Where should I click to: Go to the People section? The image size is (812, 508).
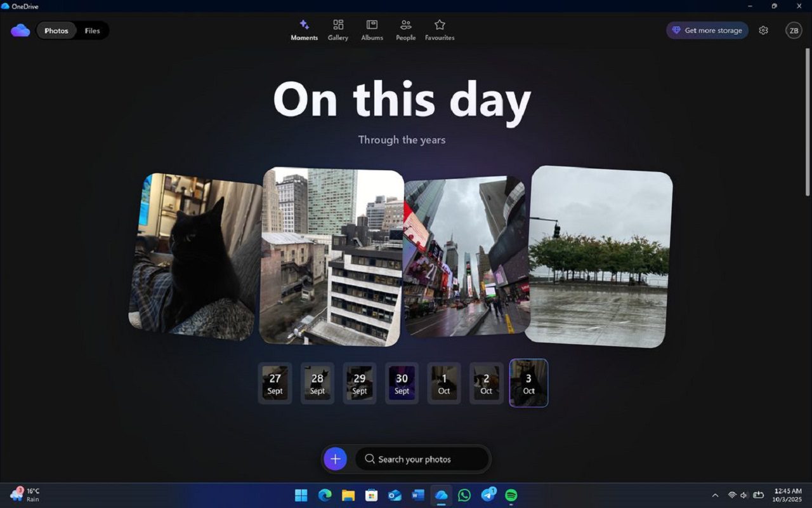405,30
